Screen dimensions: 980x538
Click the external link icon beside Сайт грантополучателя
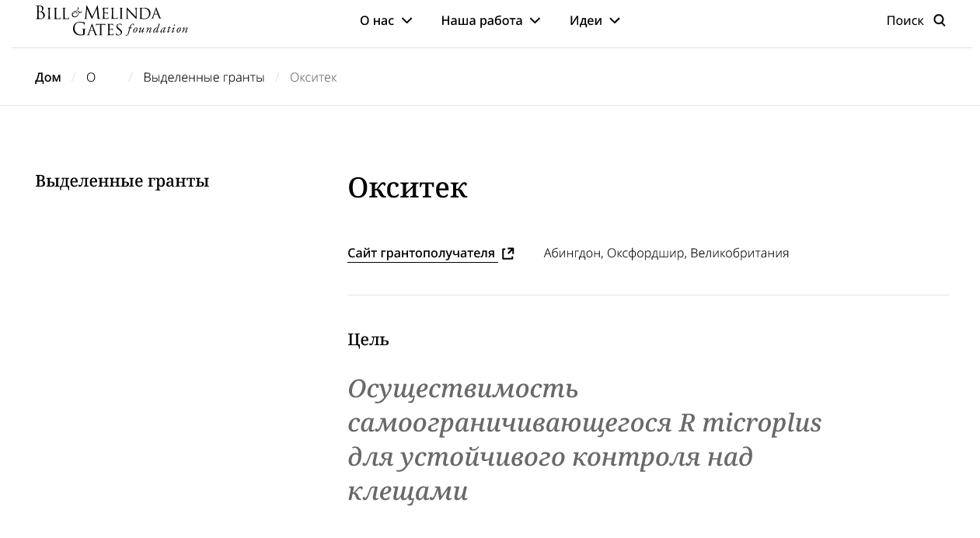click(x=508, y=253)
